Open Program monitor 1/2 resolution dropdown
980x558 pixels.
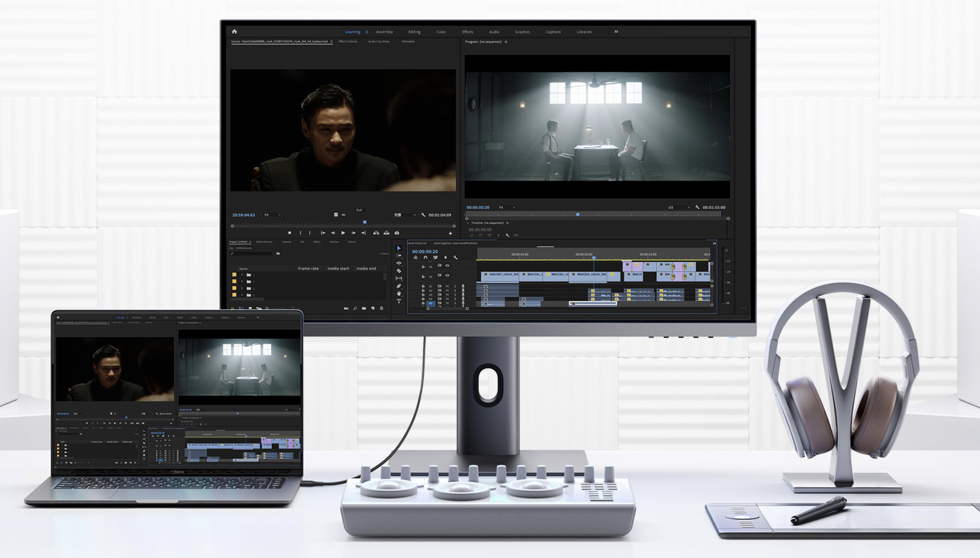679,207
